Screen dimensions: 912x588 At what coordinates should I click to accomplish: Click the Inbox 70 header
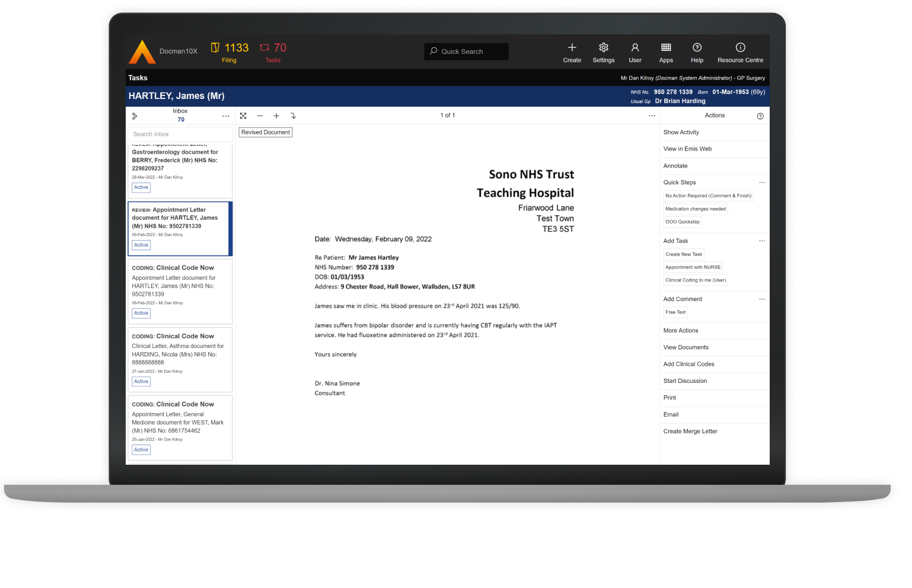point(180,116)
